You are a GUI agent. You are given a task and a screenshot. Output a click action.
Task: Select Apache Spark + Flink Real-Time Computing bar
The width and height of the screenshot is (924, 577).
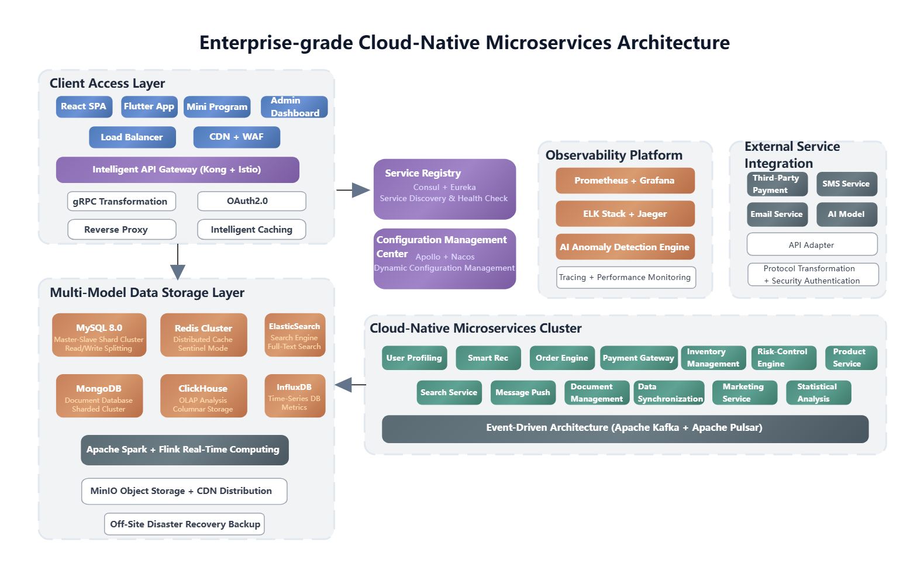click(x=184, y=450)
